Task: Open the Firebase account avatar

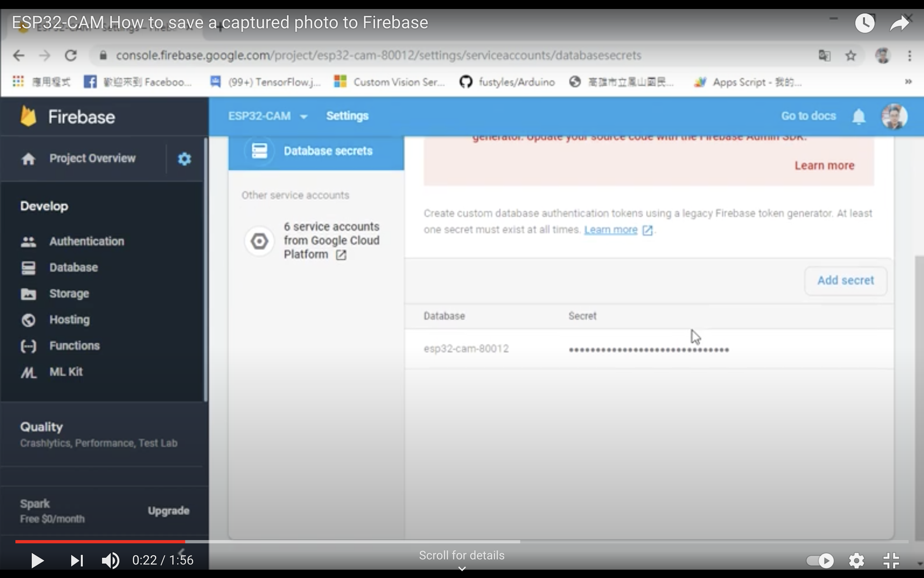Action: tap(894, 116)
